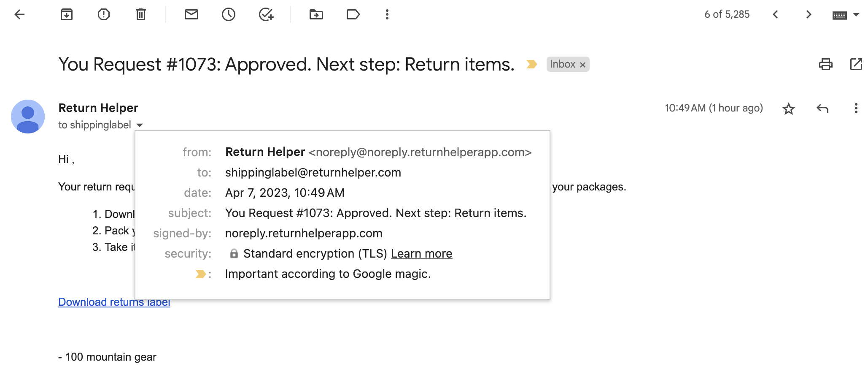Click the importance marker beside the subject
This screenshot has width=868, height=375.
coord(531,64)
